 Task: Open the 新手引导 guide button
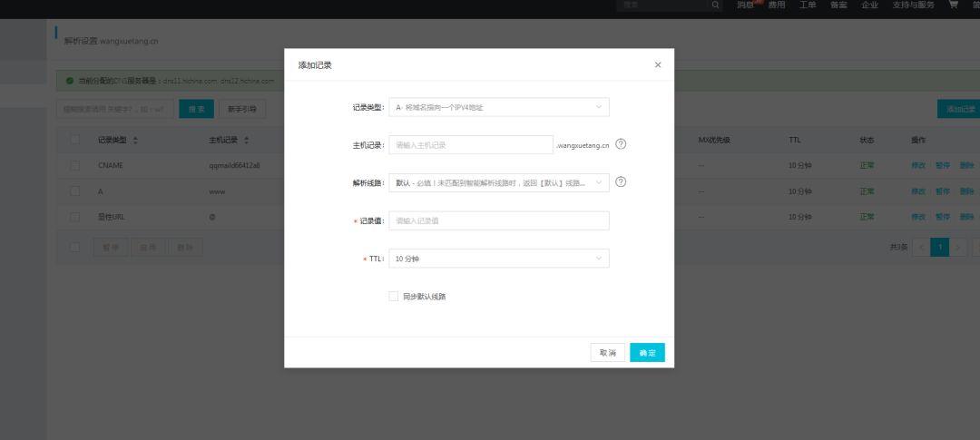click(242, 109)
